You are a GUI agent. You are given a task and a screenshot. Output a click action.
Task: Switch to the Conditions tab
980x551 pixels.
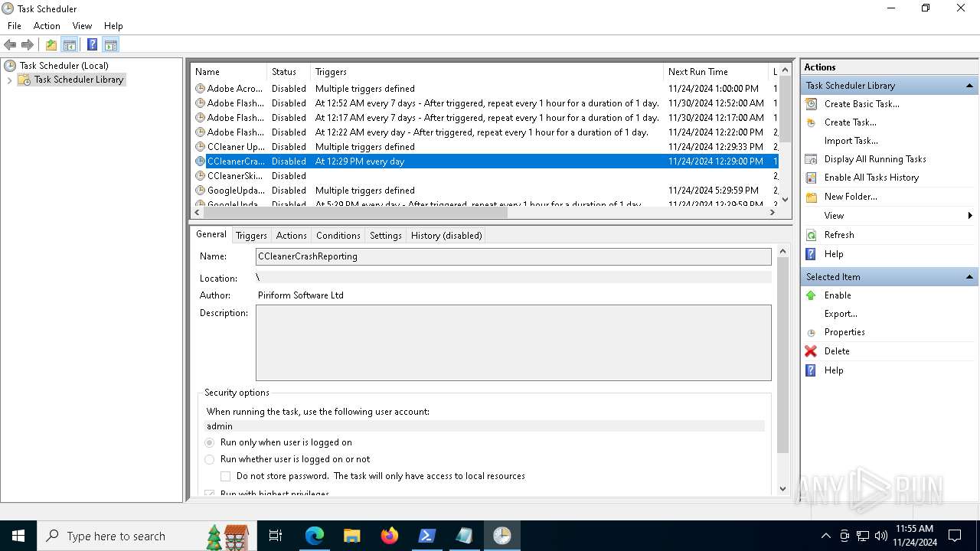338,236
